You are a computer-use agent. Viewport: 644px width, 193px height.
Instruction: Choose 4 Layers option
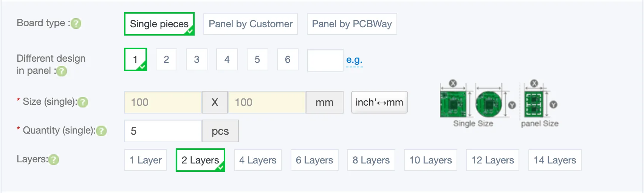point(258,160)
